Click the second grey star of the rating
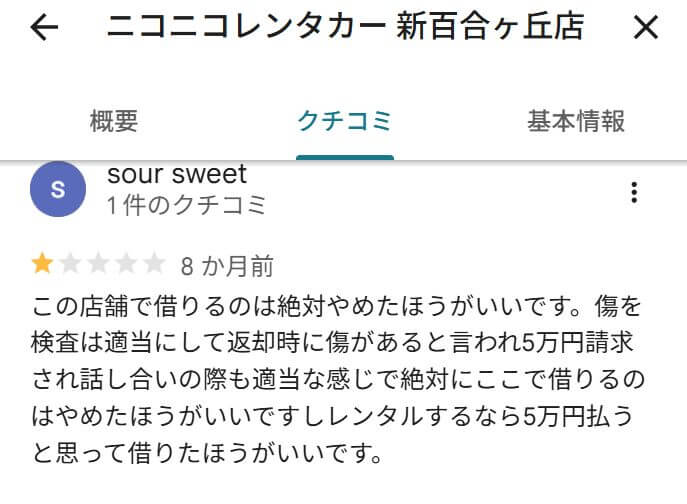687x504 pixels. 71,264
